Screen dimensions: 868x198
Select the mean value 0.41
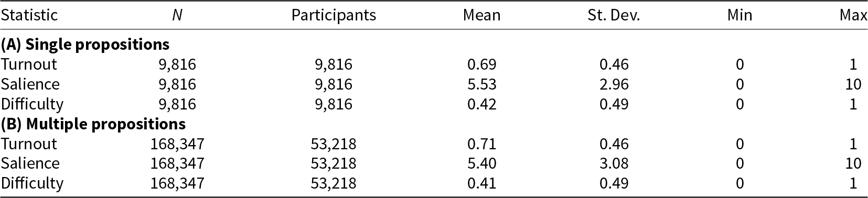click(481, 183)
